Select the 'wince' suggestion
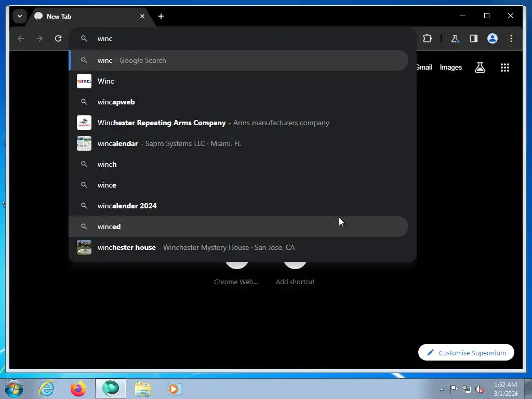 coord(238,185)
